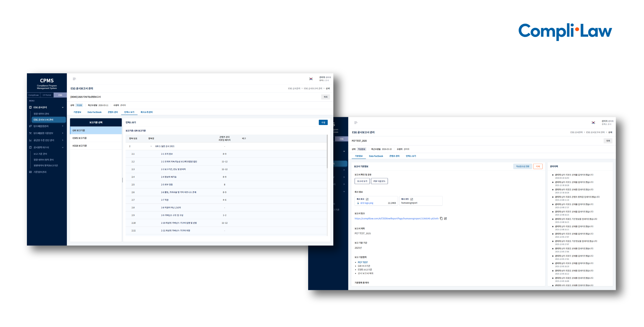Click Korean flag language icon in left window

311,79
